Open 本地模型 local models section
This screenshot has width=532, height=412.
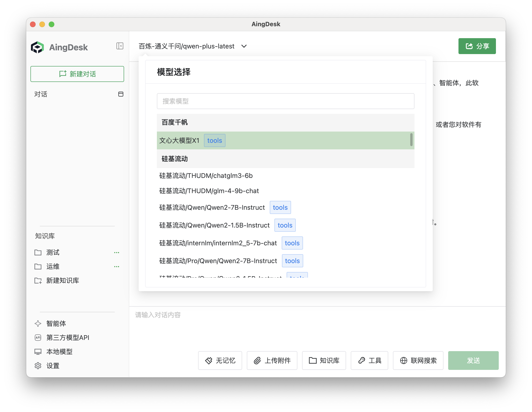[x=59, y=352]
